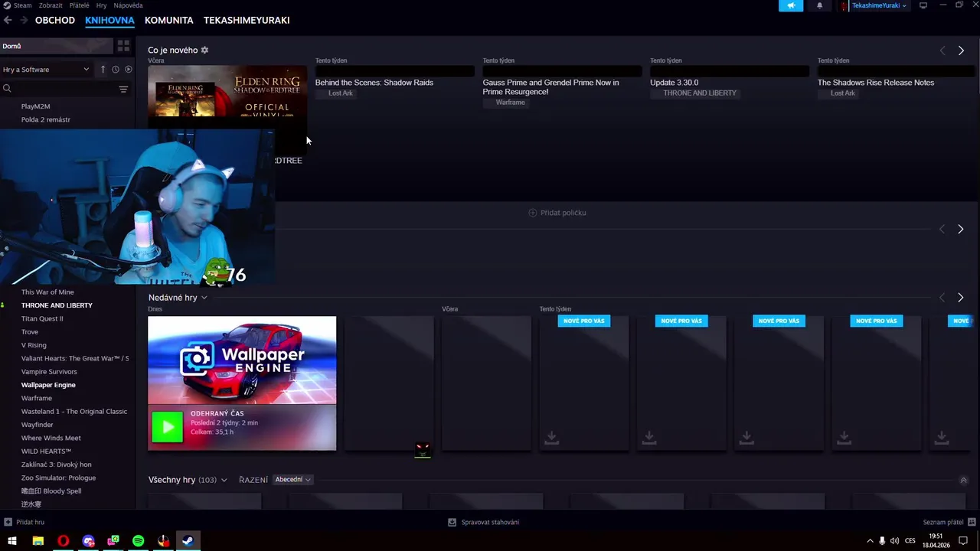The image size is (980, 551).
Task: Open advanced library filters icon
Action: (123, 89)
